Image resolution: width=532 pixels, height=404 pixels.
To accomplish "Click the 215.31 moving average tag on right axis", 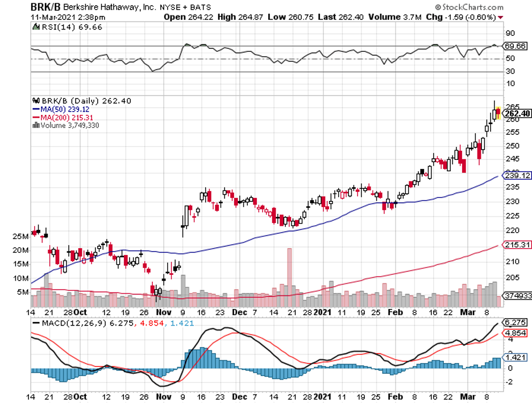I will [517, 245].
